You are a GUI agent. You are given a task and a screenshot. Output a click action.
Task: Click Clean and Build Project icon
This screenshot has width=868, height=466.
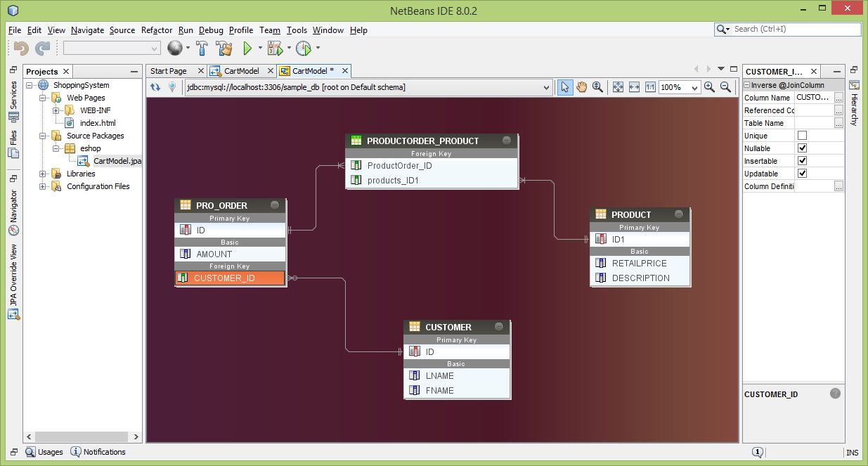(x=224, y=48)
